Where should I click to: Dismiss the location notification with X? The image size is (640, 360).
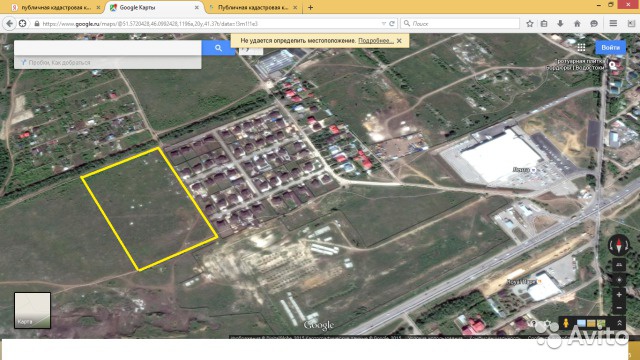point(399,41)
